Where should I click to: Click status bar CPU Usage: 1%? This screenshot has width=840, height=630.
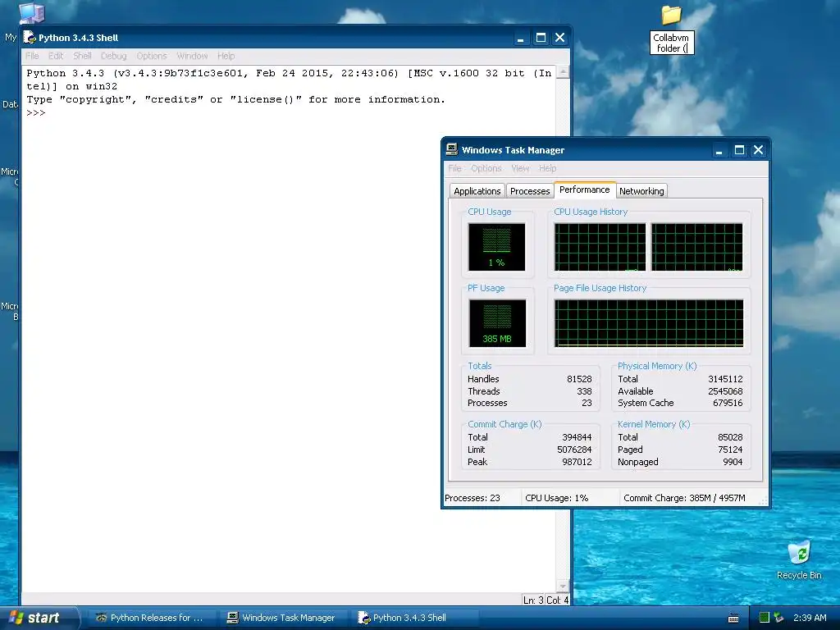click(557, 498)
